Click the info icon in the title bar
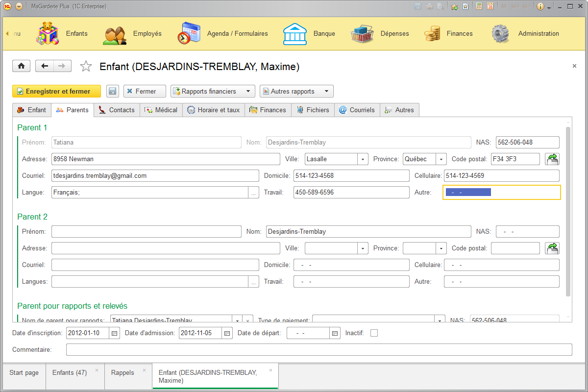Screen dimensions: 588x392 [x=540, y=6]
